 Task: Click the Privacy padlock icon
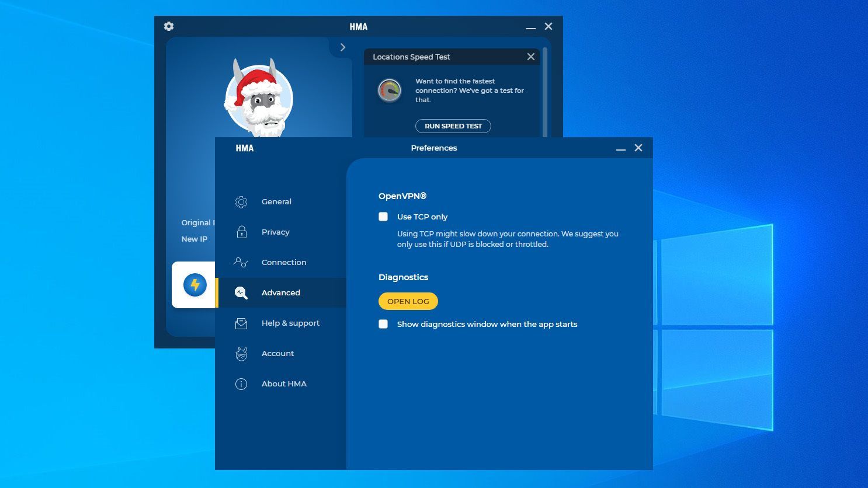point(241,232)
